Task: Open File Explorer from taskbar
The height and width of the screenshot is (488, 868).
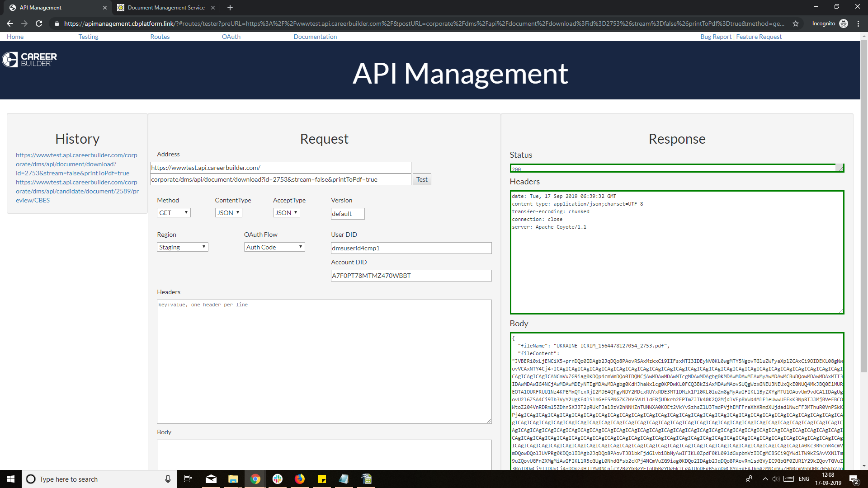Action: click(233, 479)
